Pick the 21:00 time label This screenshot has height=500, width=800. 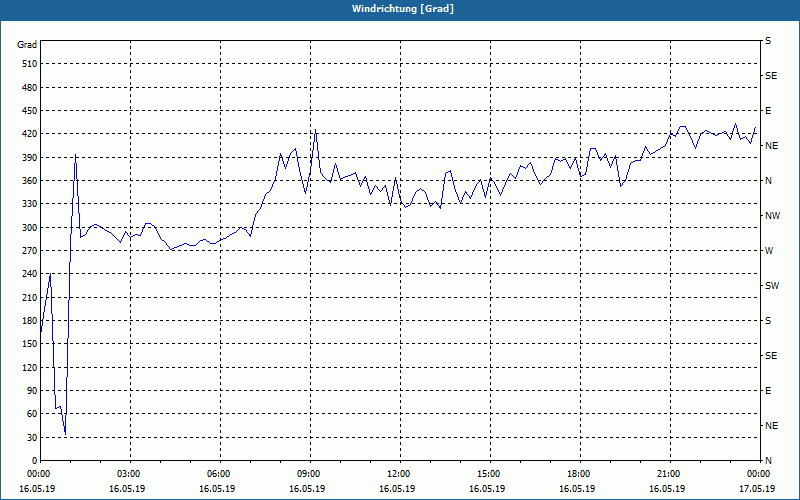coord(667,474)
